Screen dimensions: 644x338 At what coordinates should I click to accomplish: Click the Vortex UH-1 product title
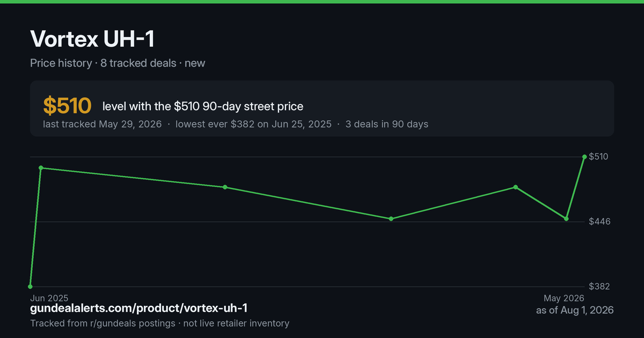92,39
